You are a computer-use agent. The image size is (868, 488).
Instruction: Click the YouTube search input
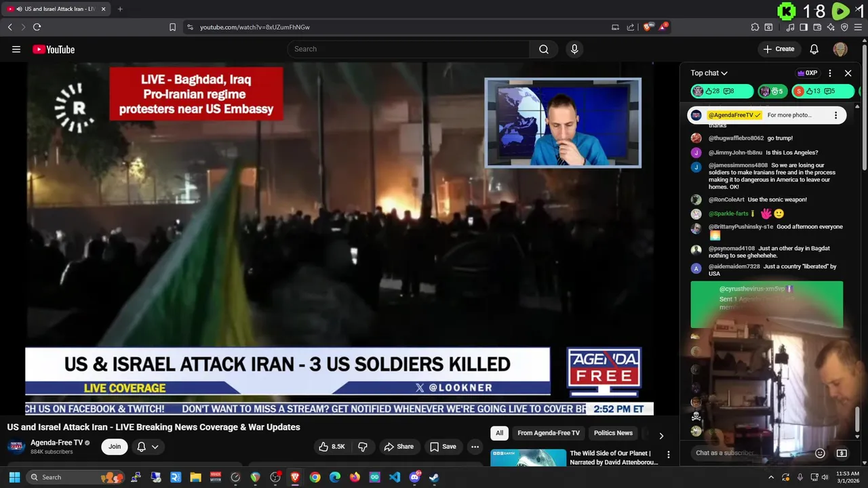pos(408,49)
